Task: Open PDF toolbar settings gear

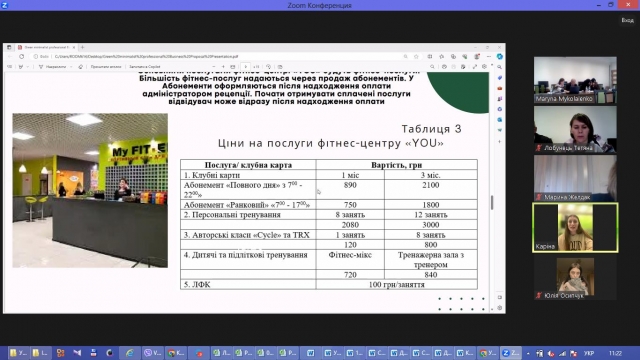Action: pyautogui.click(x=484, y=67)
